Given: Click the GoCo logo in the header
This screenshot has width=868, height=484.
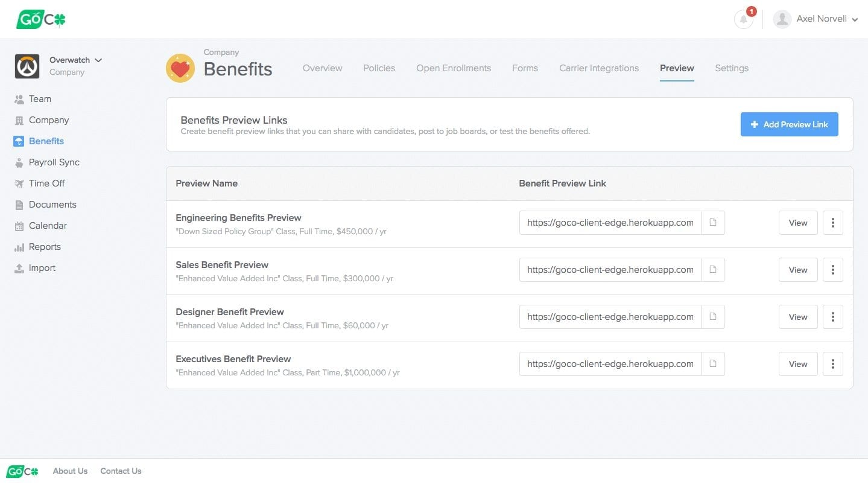Looking at the screenshot, I should (x=40, y=19).
